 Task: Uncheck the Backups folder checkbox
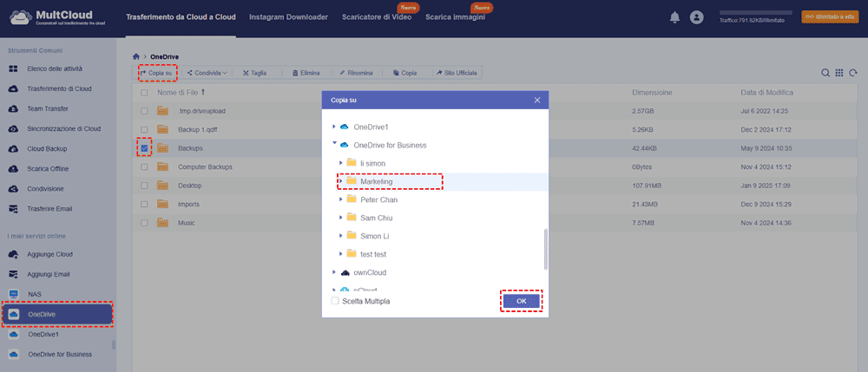point(144,148)
